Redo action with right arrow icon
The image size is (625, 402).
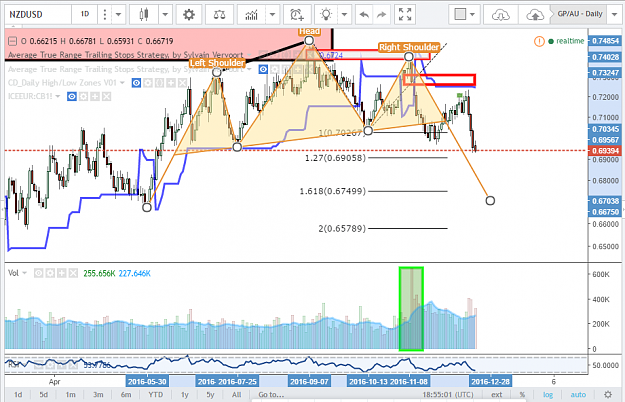pyautogui.click(x=381, y=15)
